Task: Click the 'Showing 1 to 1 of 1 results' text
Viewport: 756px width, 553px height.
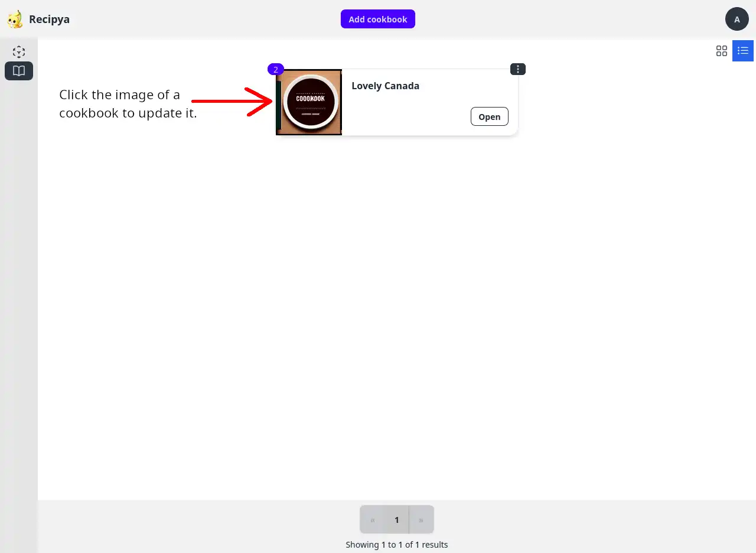Action: coord(397,545)
